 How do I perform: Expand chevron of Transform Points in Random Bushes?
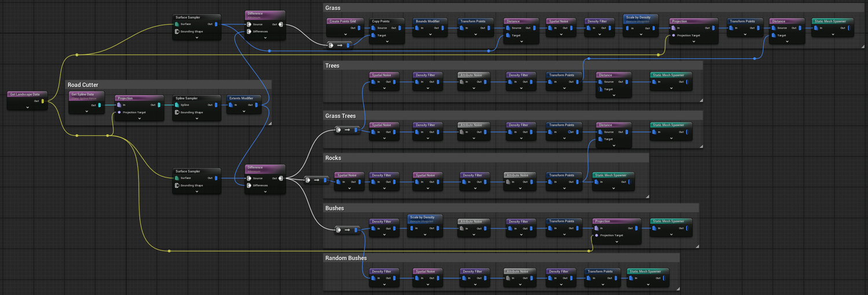[x=603, y=285]
